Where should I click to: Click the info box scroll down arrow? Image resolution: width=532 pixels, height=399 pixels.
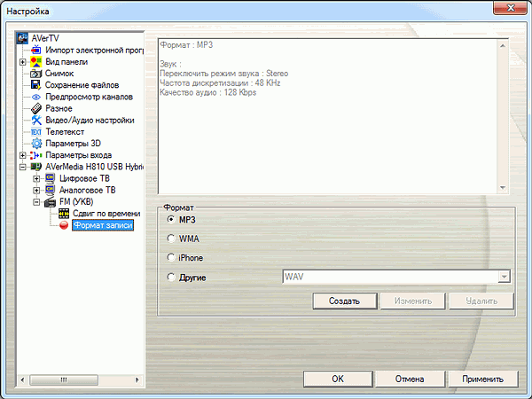(503, 187)
